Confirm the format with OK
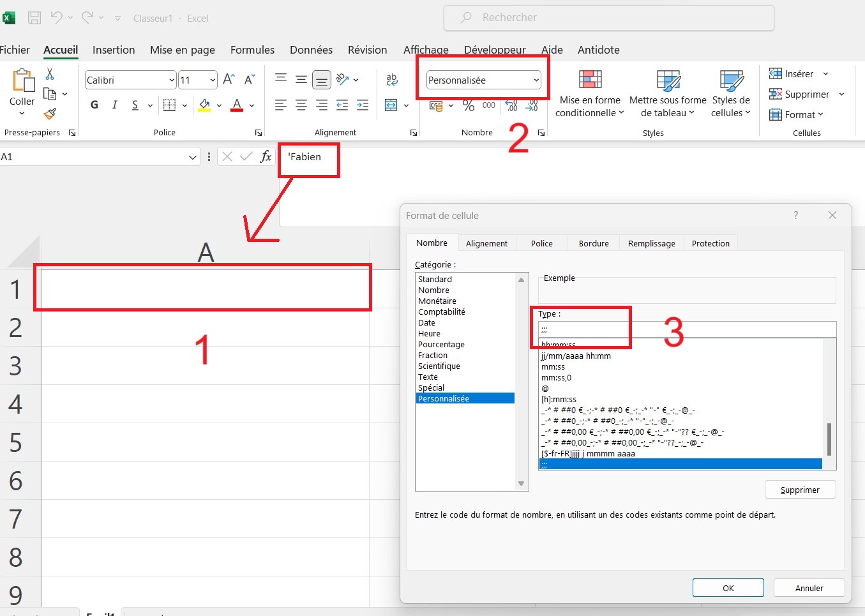The image size is (865, 616). (x=728, y=587)
